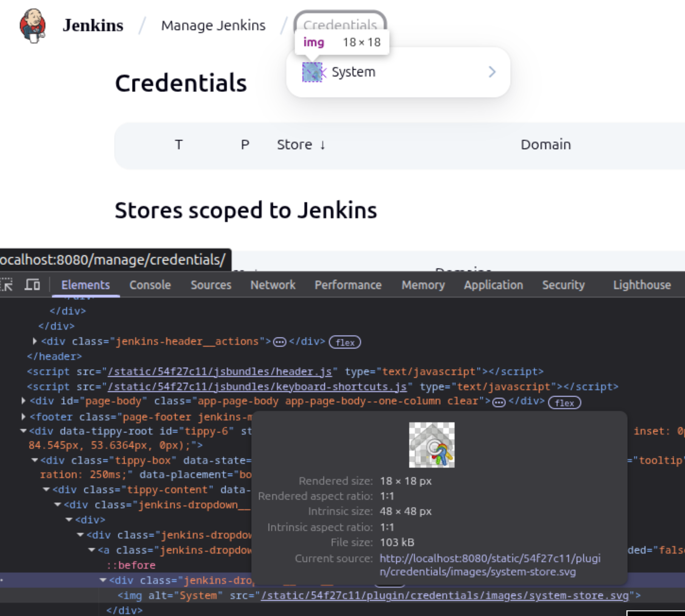The height and width of the screenshot is (616, 685).
Task: Click the ellipsis in jenkins-header__actions div
Action: (280, 342)
